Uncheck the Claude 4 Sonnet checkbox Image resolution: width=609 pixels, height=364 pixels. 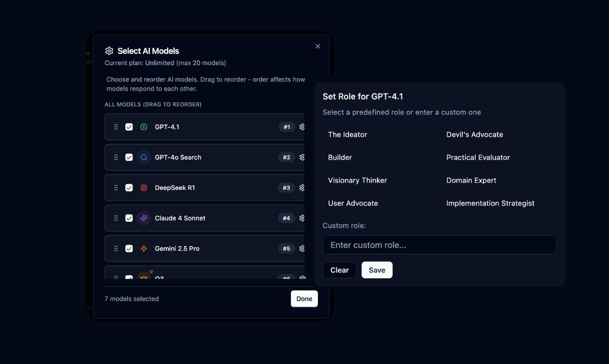129,218
